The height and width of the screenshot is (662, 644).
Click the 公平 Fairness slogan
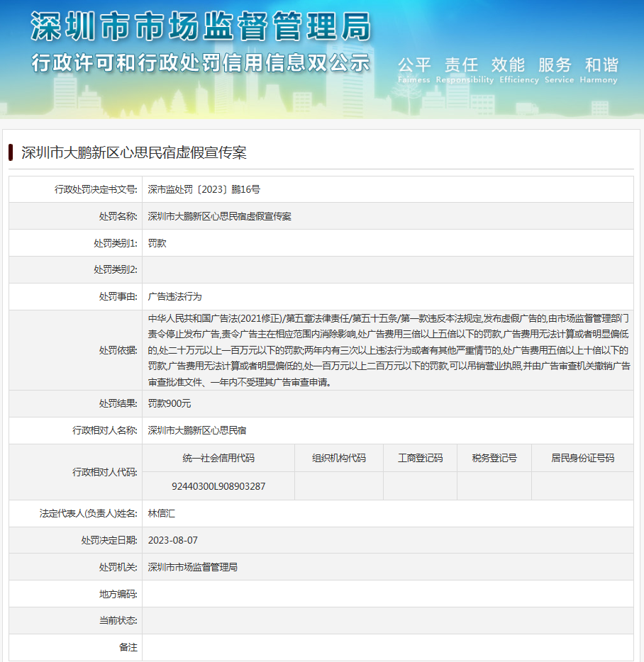click(x=413, y=70)
